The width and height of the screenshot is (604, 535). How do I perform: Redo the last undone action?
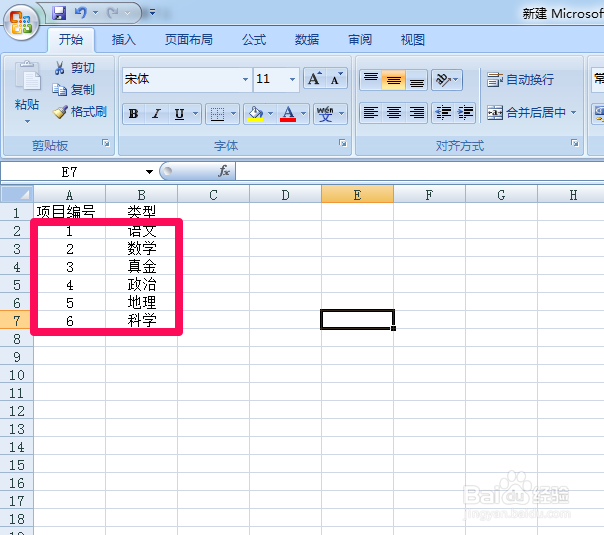click(113, 13)
